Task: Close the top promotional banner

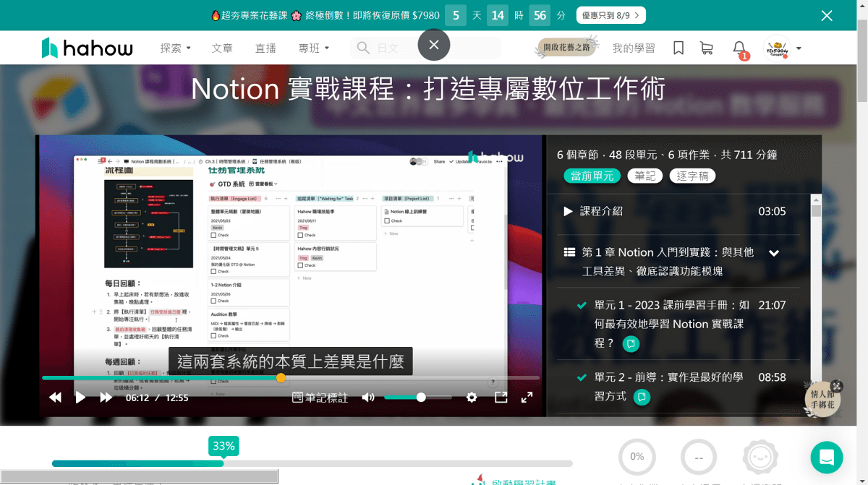Action: pos(827,15)
